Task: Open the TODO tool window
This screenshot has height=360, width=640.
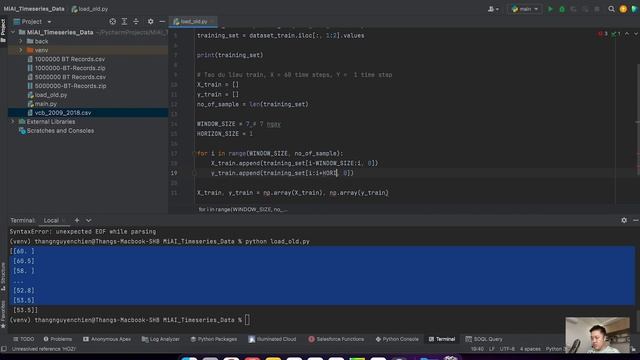Action: point(23,339)
